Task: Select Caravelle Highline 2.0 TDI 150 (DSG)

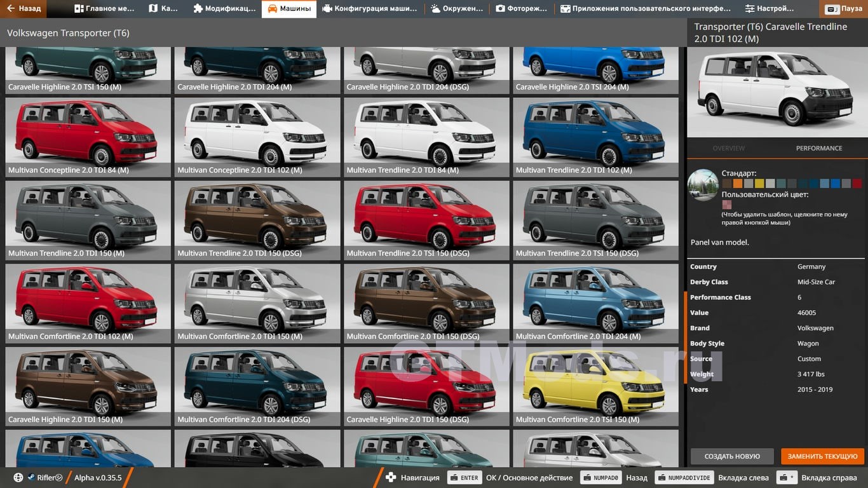Action: pyautogui.click(x=426, y=386)
